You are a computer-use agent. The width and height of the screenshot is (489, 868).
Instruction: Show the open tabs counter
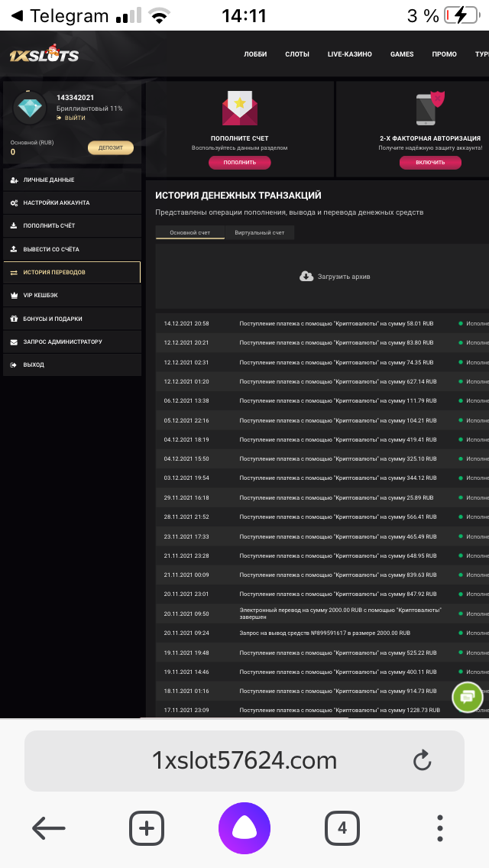point(342,828)
